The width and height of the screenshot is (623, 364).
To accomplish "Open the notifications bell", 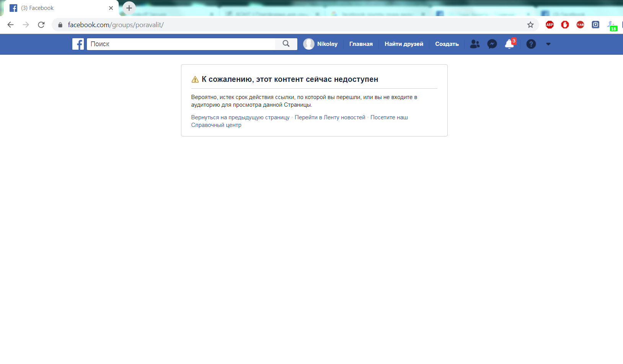I will 509,44.
